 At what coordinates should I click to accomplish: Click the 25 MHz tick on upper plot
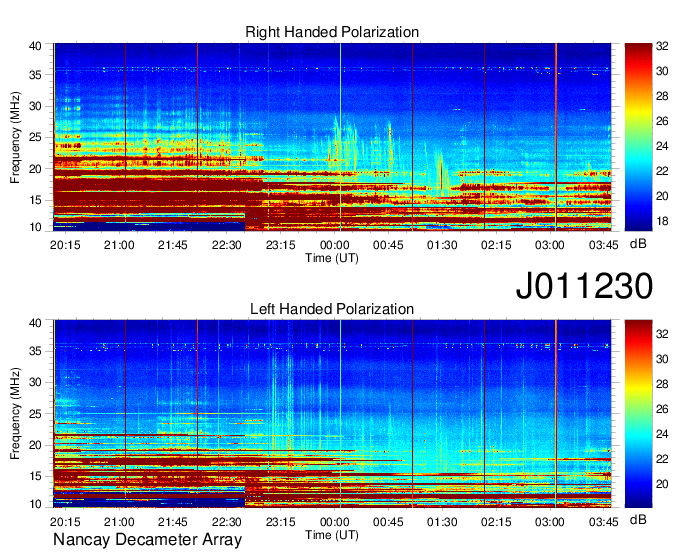[x=35, y=137]
